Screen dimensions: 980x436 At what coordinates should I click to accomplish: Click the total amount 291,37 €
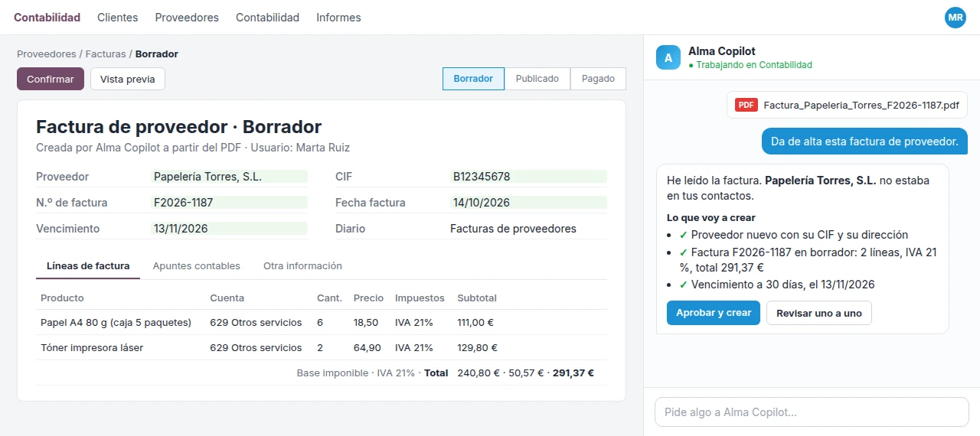573,373
